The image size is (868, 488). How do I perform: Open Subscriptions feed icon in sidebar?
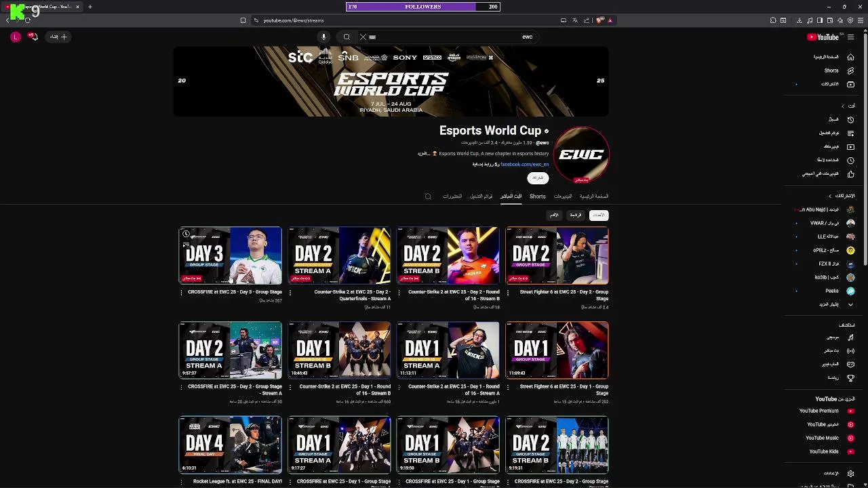click(x=850, y=84)
